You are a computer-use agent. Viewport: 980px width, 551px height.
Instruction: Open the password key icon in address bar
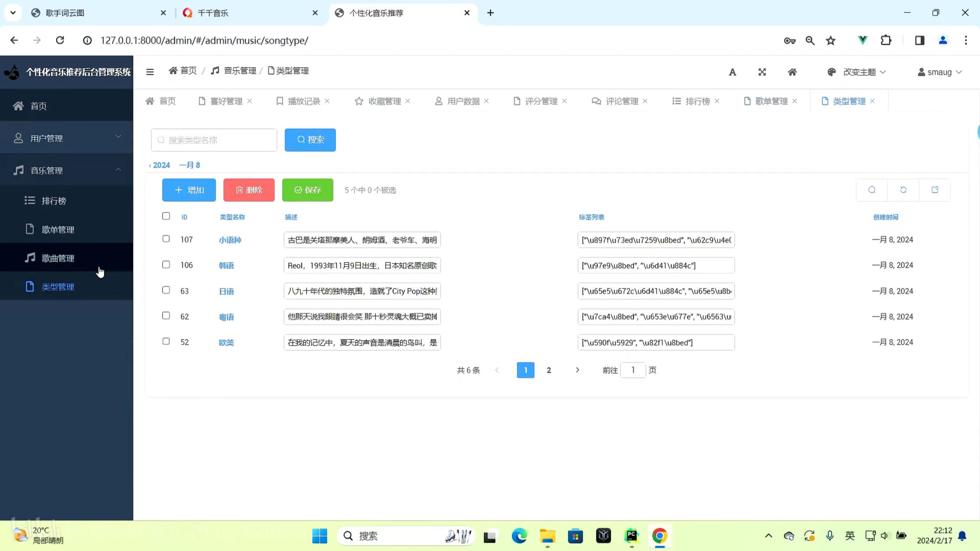790,41
